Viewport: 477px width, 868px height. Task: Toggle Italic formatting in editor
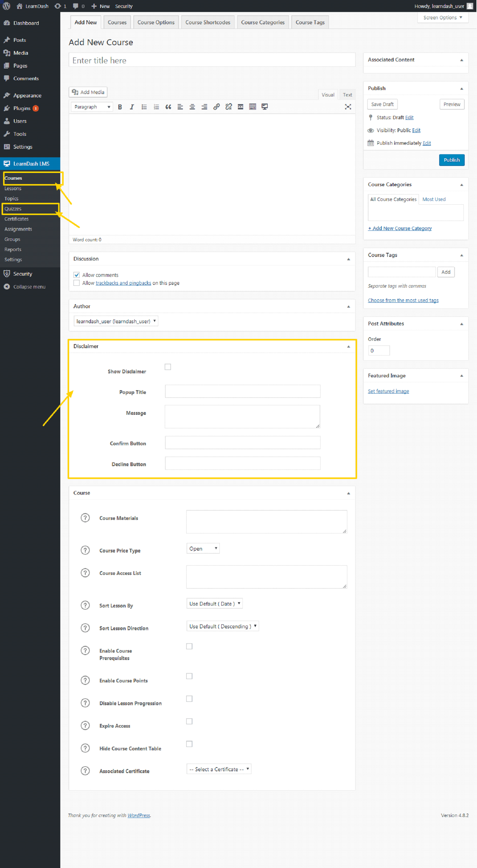(132, 107)
